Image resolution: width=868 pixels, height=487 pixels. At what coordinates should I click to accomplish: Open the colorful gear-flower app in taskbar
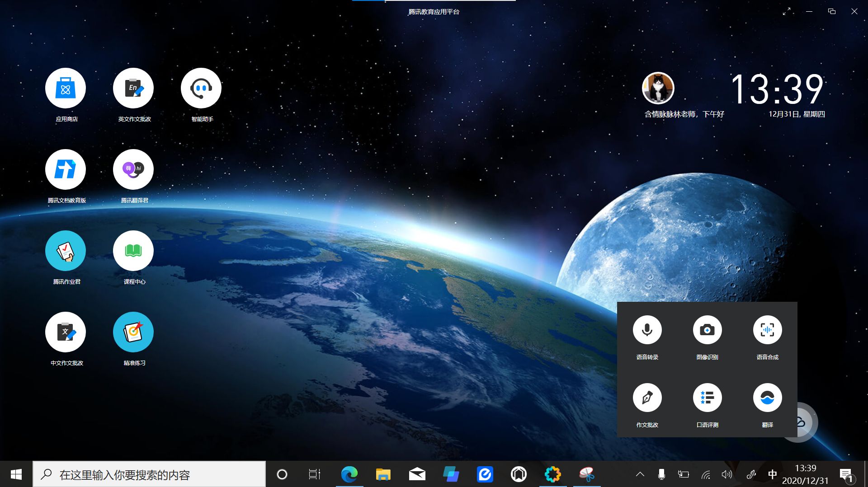(552, 474)
